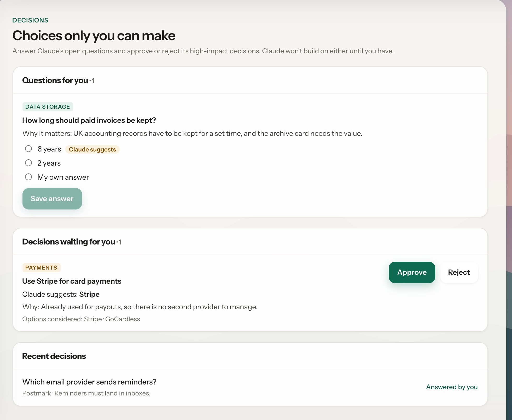Screen dimensions: 512x420
Task: Pick the My own answer radio button
Action: 28,177
